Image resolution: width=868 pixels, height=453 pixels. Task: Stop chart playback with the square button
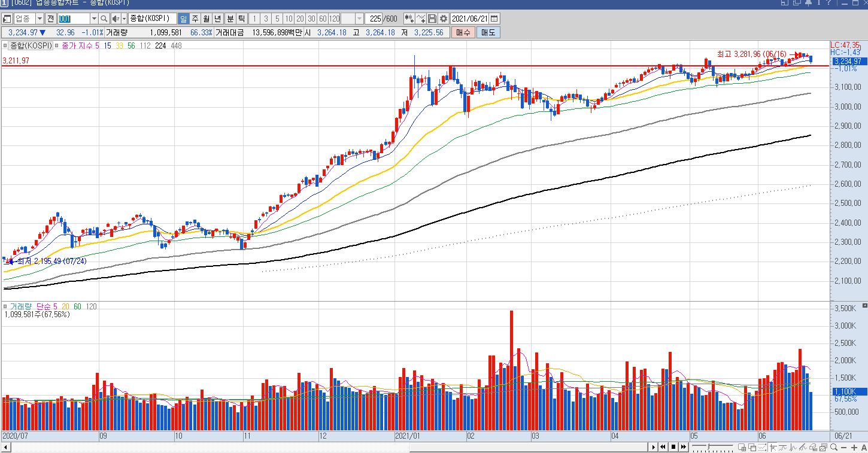point(673,447)
